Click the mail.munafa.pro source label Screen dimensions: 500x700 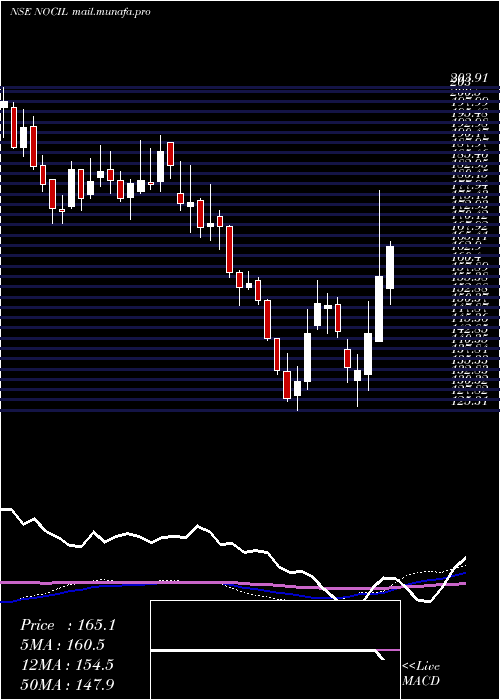click(111, 12)
